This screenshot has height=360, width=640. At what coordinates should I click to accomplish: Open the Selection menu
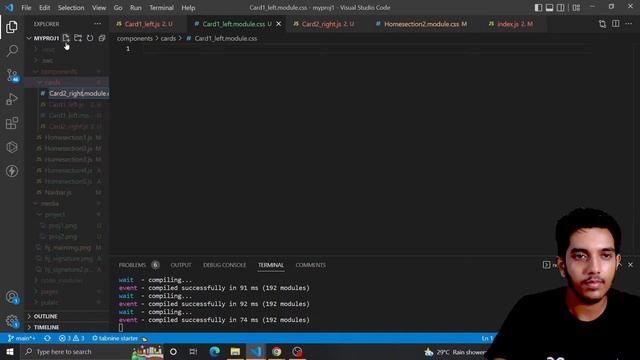[71, 8]
